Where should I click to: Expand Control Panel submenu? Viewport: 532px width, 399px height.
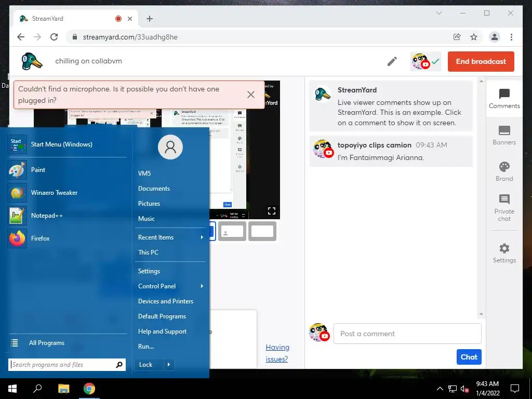coord(171,286)
